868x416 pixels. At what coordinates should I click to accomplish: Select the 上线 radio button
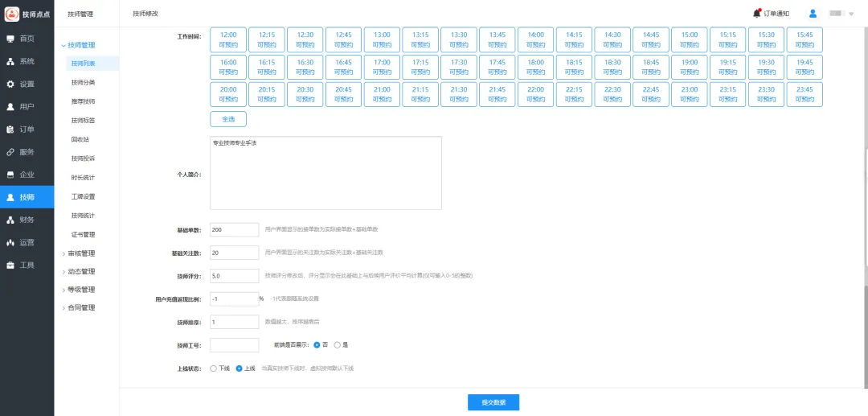[x=239, y=369]
